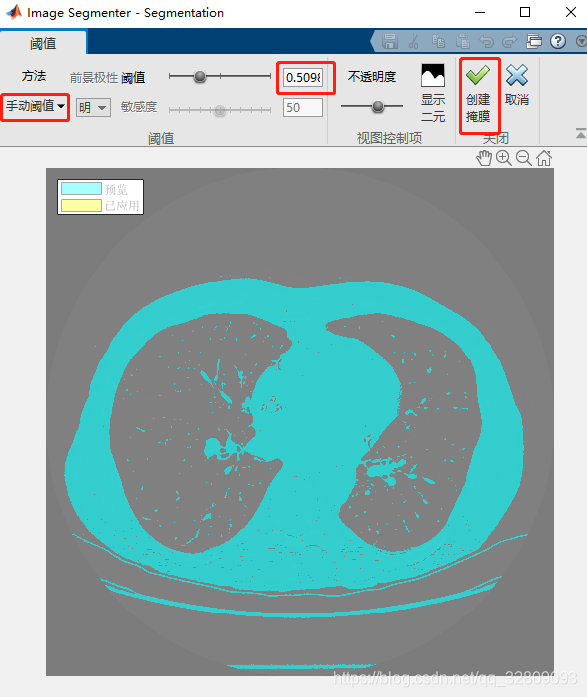
Task: Click the 敏感度 sensitivity slider
Action: [220, 110]
